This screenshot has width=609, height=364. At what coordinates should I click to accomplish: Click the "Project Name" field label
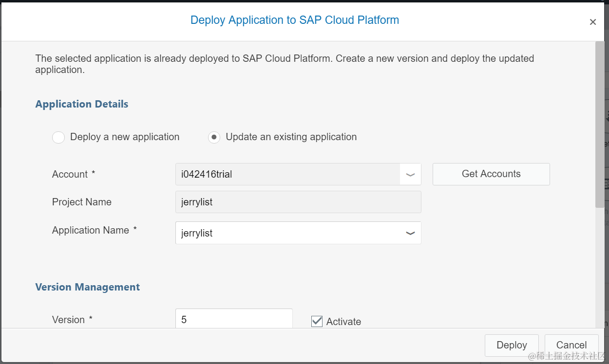(x=82, y=202)
